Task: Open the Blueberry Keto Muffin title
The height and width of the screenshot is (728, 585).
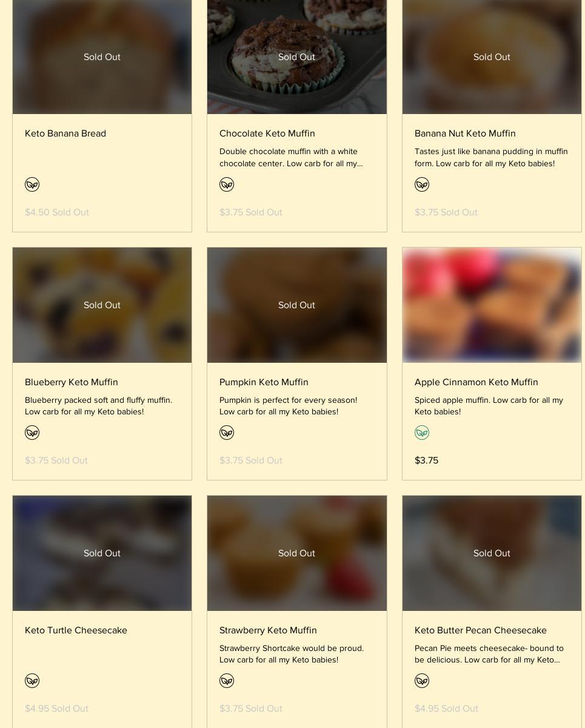Action: (x=72, y=382)
